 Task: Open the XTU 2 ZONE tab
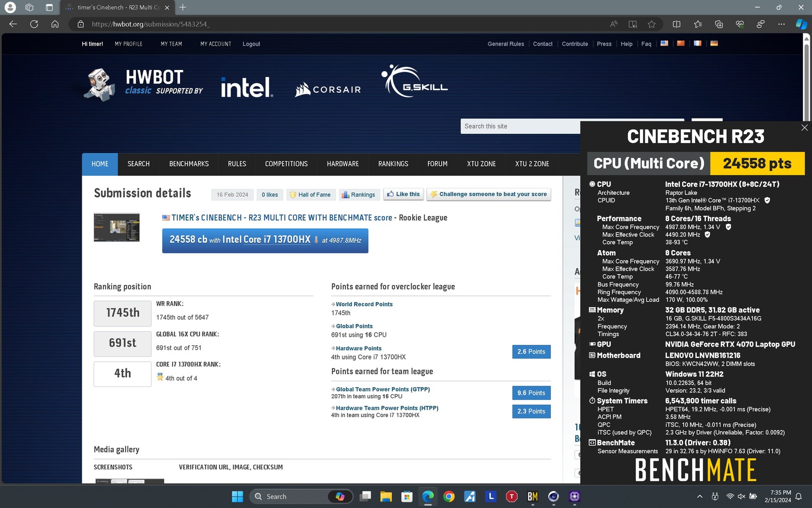click(x=532, y=164)
